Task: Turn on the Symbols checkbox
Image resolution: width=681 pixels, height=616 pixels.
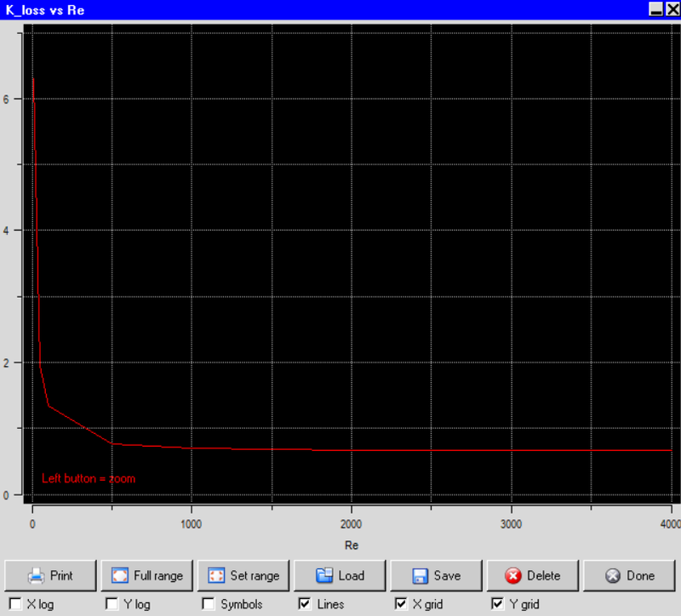Action: point(209,604)
